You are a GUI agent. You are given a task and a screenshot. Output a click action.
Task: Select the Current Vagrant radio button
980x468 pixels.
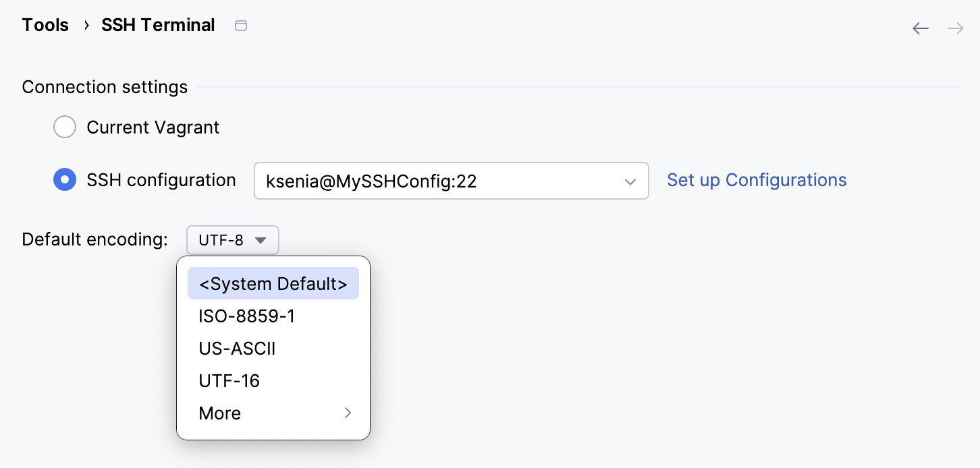65,127
